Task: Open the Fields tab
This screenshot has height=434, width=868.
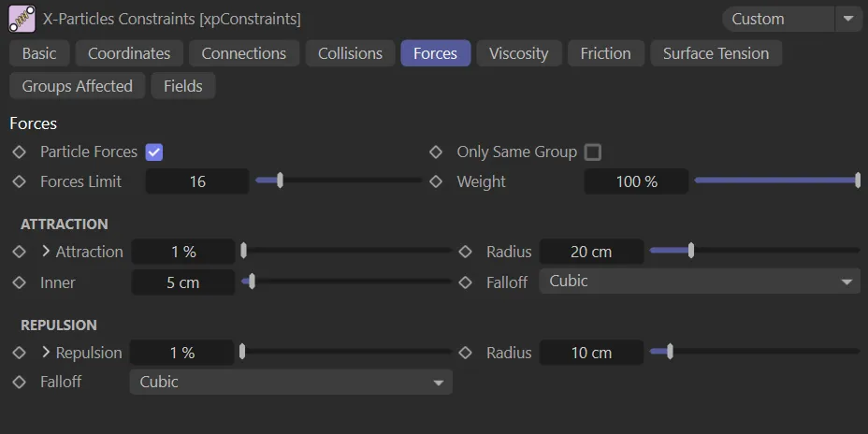Action: (182, 86)
